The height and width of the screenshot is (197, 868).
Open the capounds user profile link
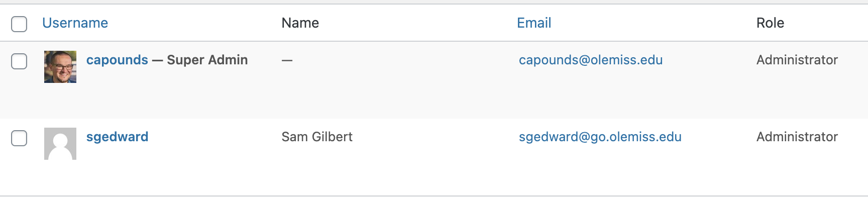click(117, 60)
